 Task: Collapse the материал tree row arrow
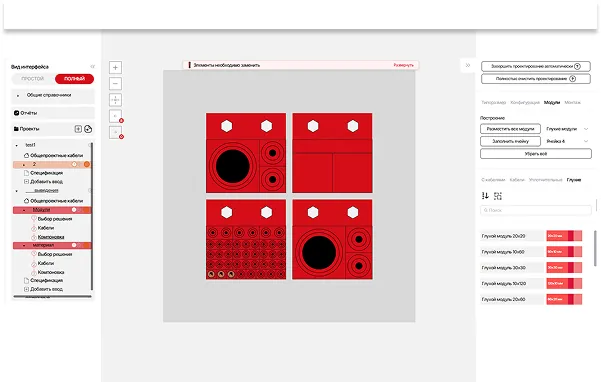[x=24, y=246]
